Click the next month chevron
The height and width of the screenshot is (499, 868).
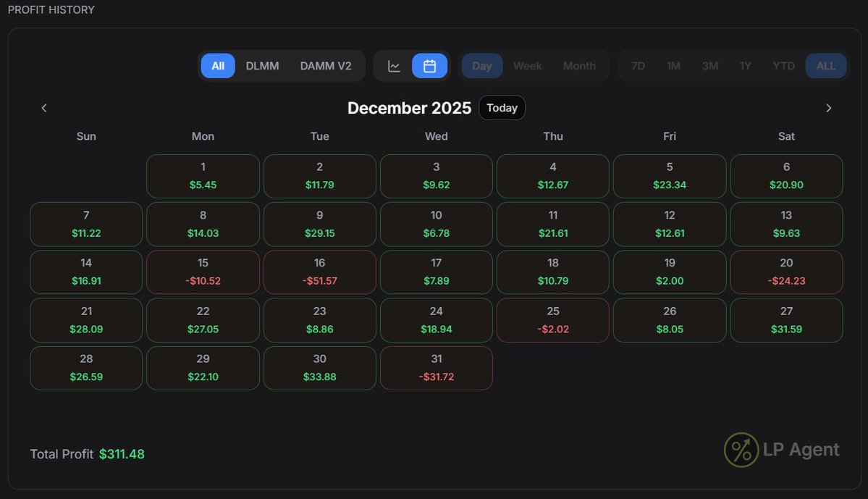[829, 107]
